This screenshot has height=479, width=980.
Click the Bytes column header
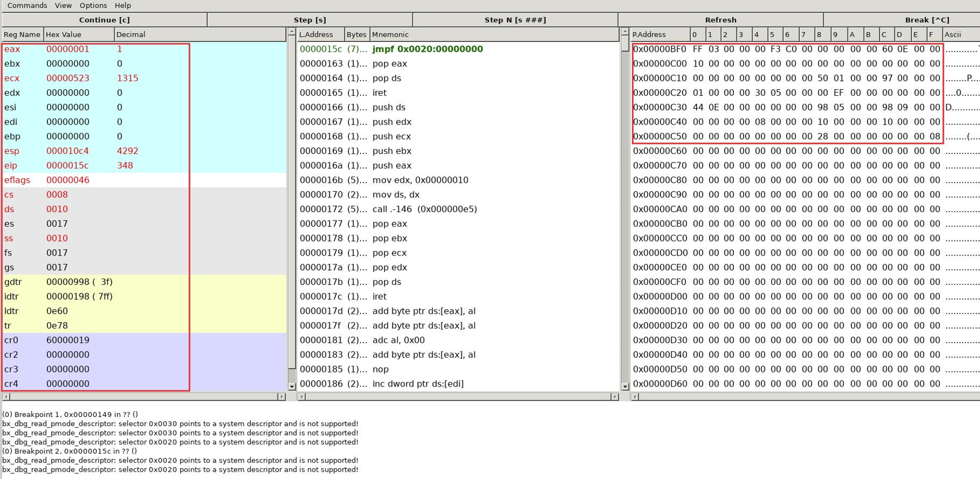coord(357,34)
